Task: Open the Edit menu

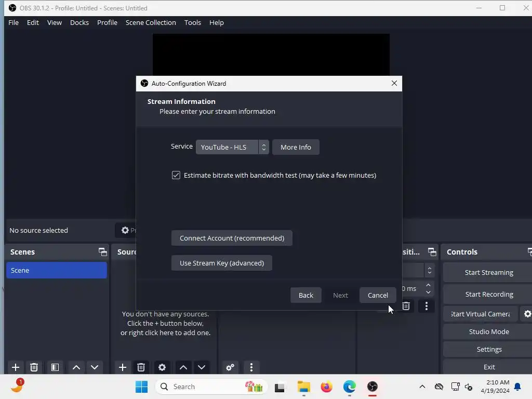Action: pyautogui.click(x=33, y=23)
